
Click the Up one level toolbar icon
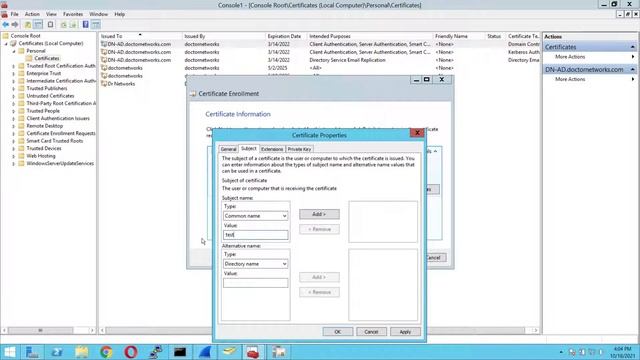[x=28, y=24]
